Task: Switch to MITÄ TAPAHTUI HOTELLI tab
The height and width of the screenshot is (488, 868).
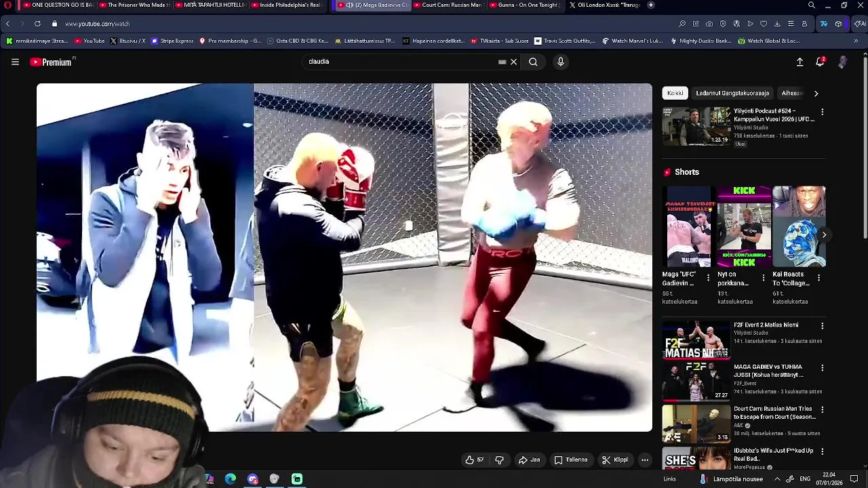Action: click(x=210, y=5)
